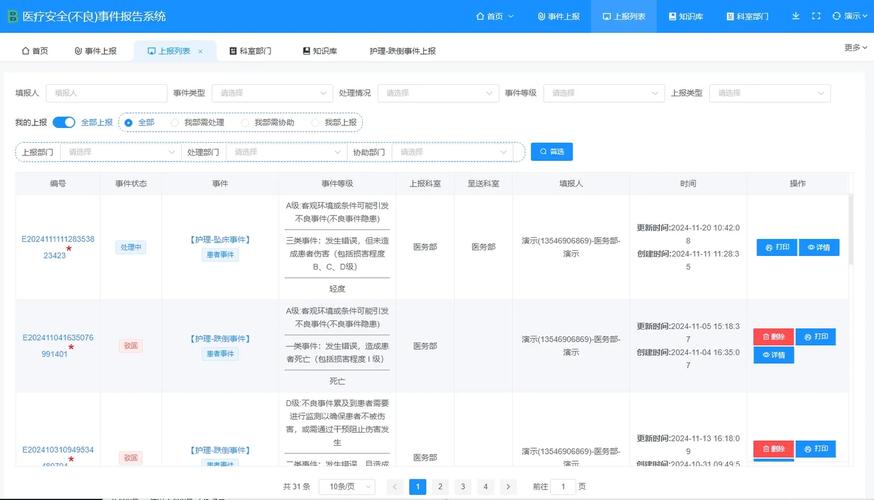Click the 死亡 severity cell
The height and width of the screenshot is (500, 874).
pos(337,381)
